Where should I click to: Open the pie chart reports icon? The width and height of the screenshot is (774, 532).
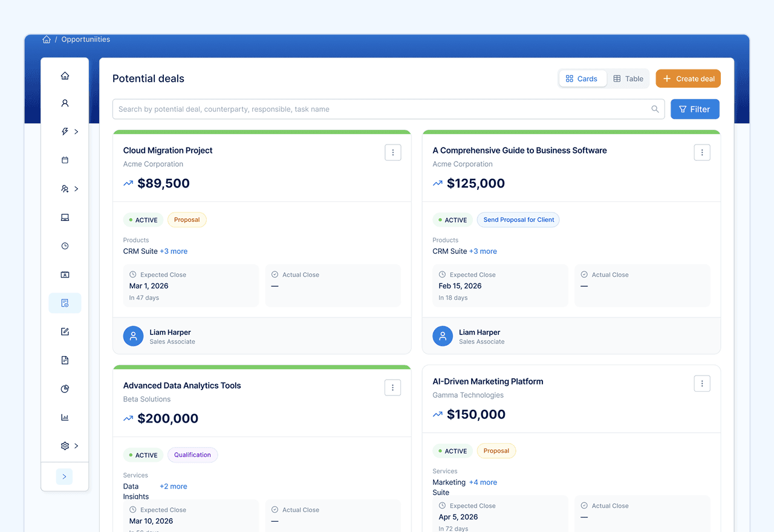tap(65, 388)
